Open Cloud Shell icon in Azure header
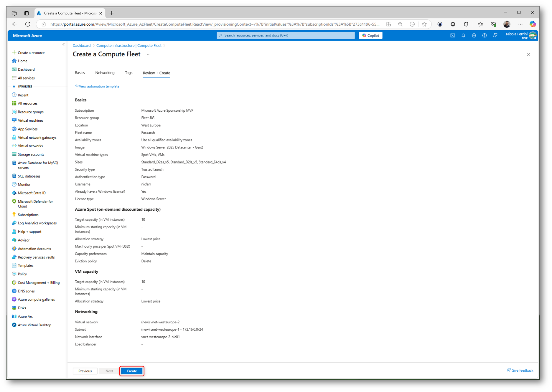 coord(452,35)
